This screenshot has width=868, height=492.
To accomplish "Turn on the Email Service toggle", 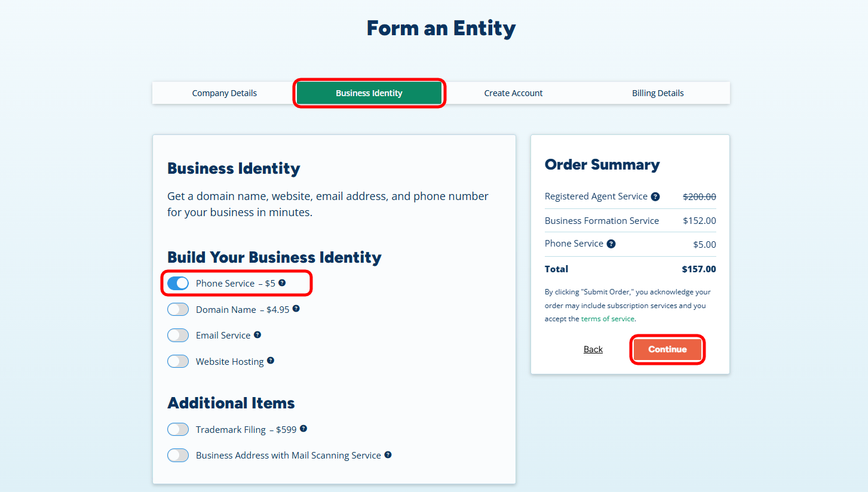I will click(178, 335).
